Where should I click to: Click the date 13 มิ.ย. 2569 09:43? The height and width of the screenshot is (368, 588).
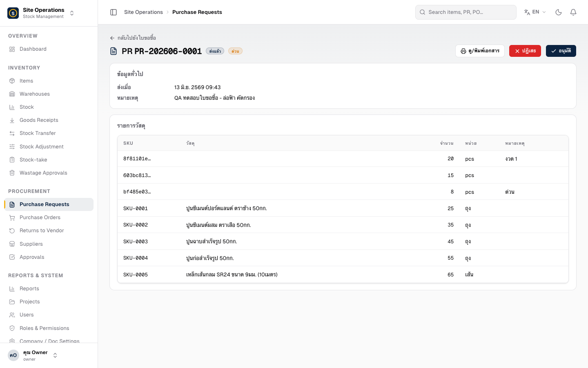pyautogui.click(x=198, y=88)
